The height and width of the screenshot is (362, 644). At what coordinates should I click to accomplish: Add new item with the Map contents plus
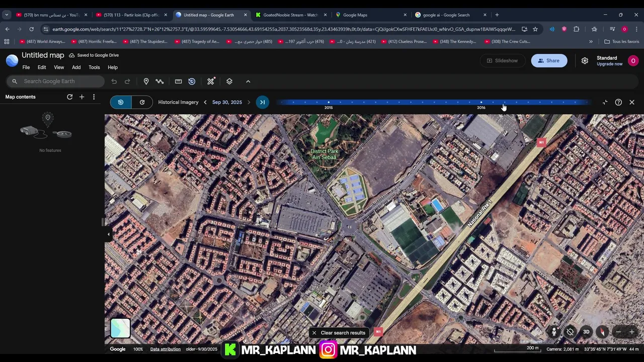pyautogui.click(x=82, y=97)
